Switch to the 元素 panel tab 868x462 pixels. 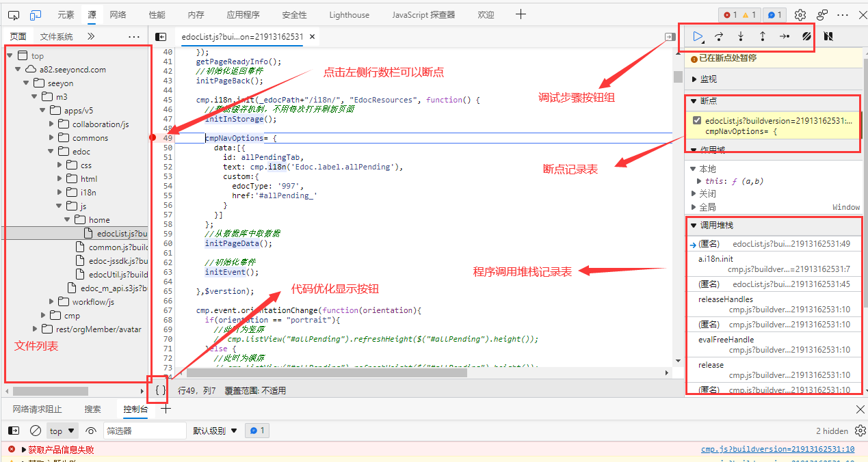[66, 14]
